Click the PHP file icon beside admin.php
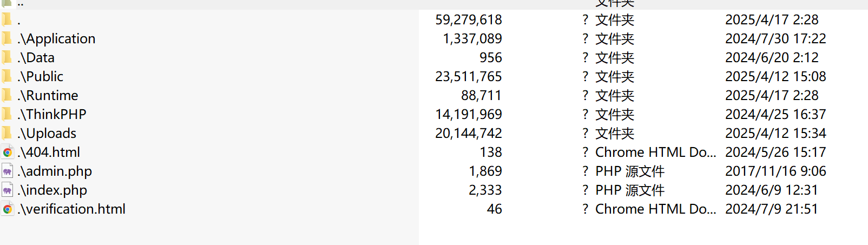The image size is (868, 245). pos(7,171)
